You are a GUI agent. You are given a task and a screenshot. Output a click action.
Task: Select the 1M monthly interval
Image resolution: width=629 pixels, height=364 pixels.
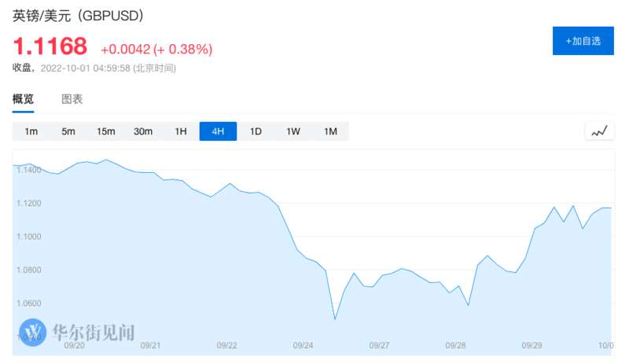(x=330, y=131)
